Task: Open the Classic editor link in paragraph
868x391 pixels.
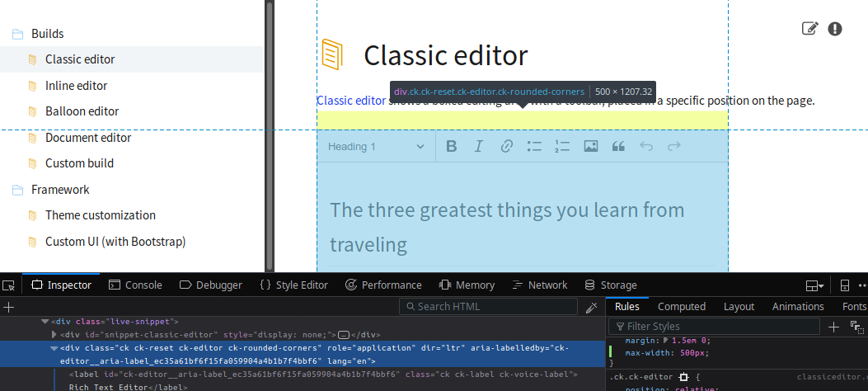Action: point(351,101)
